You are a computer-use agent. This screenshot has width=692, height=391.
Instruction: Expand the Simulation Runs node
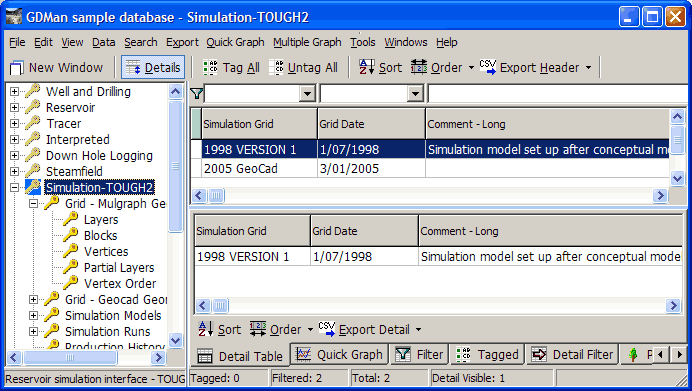(34, 331)
